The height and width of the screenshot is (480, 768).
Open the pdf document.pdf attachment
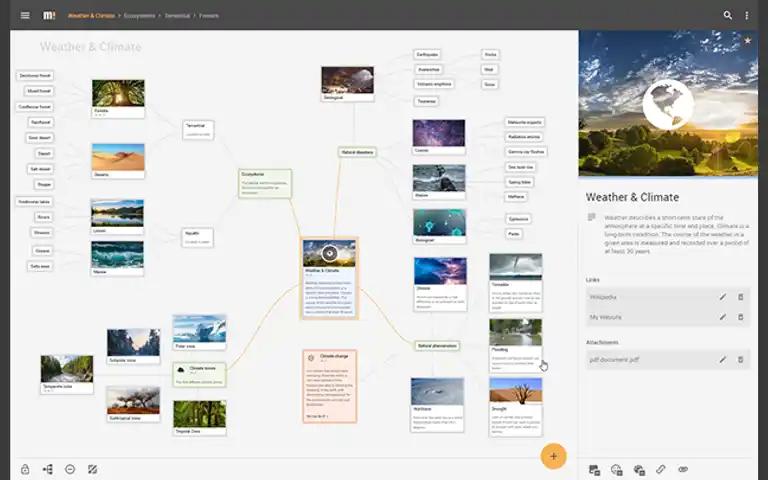click(x=614, y=360)
